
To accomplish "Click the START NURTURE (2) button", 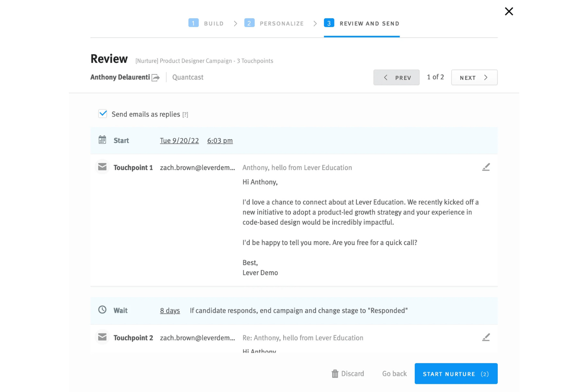I will tap(456, 374).
